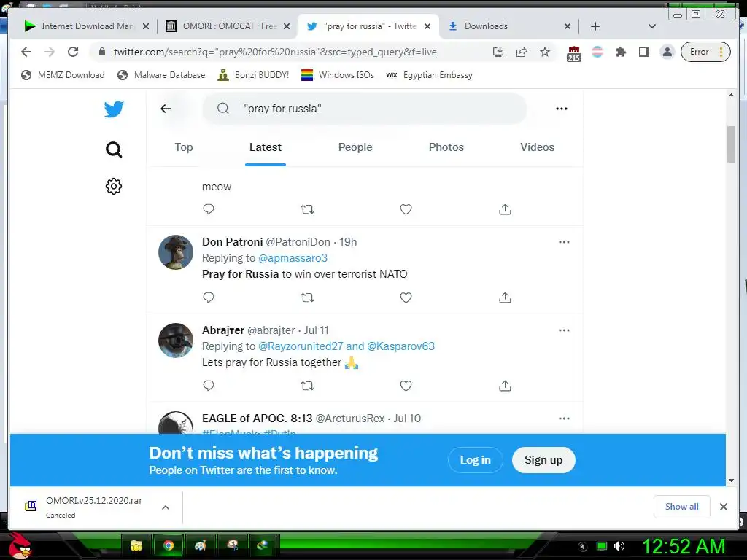Switch to the People tab
This screenshot has height=560, width=747.
355,147
